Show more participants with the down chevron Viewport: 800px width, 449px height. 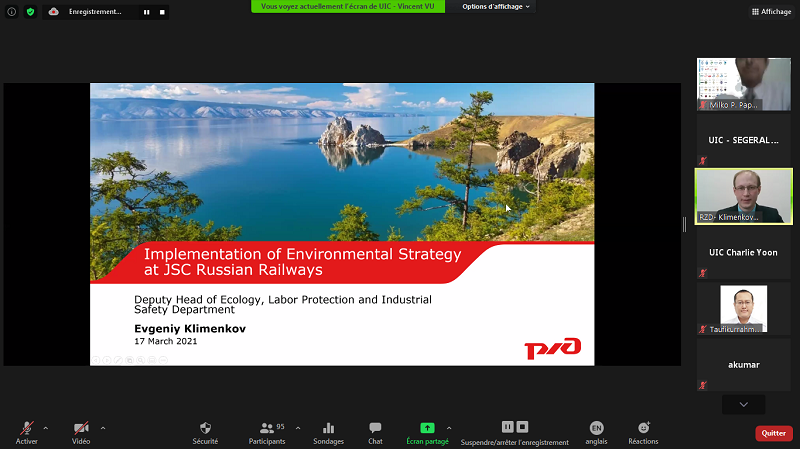point(743,405)
